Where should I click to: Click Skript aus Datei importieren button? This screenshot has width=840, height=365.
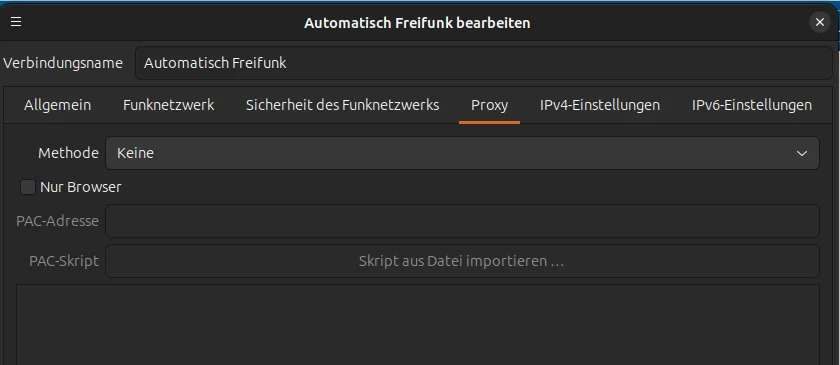coord(462,261)
